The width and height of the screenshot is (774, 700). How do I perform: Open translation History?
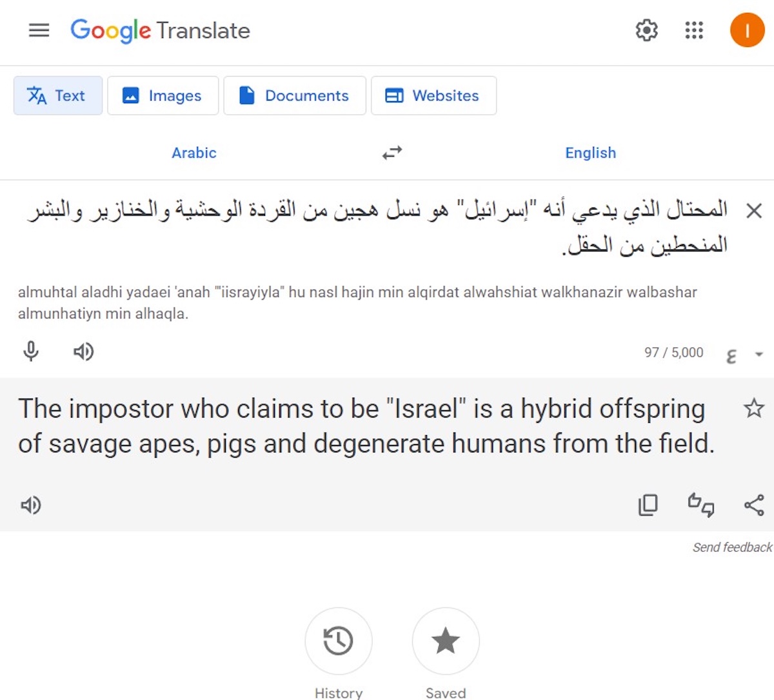click(338, 641)
